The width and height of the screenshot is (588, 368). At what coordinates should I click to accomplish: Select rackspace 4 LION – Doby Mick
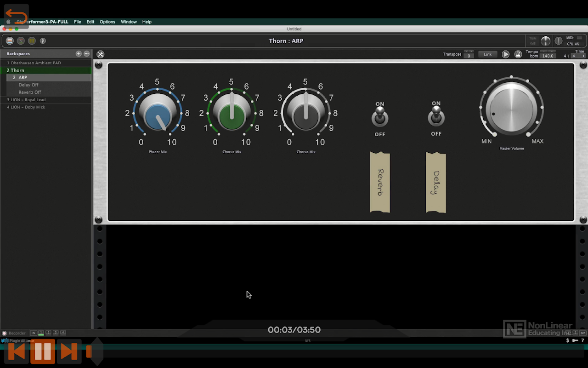point(46,107)
